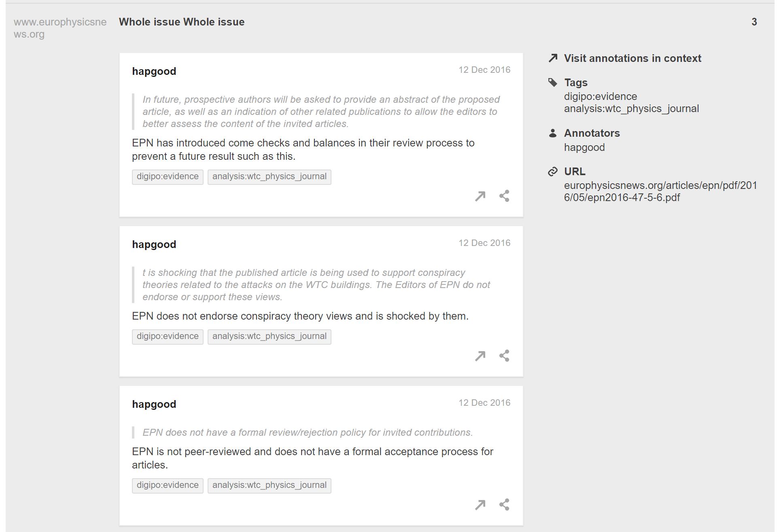Open the Visit annotations in context link
This screenshot has width=777, height=532.
pos(632,58)
